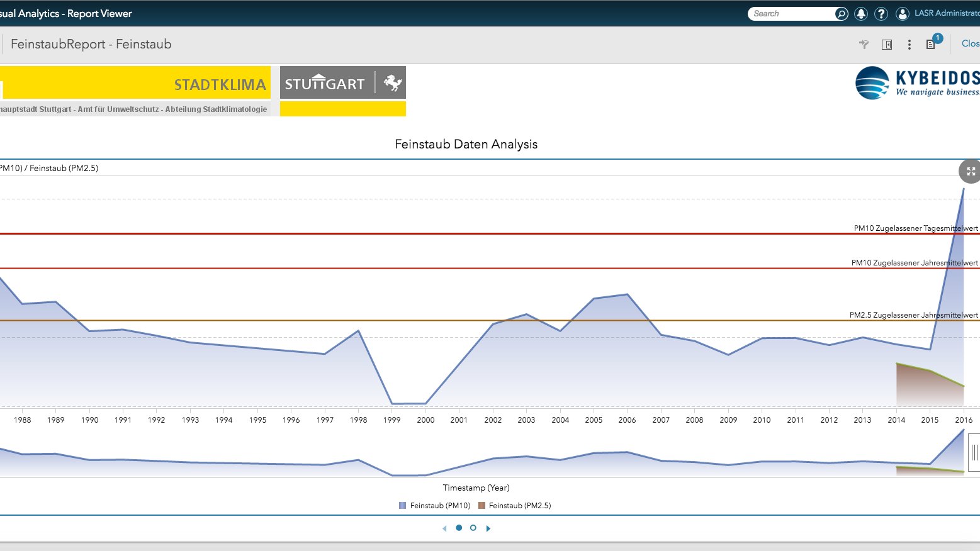
Task: Open the comments icon with badge 1
Action: (x=931, y=44)
